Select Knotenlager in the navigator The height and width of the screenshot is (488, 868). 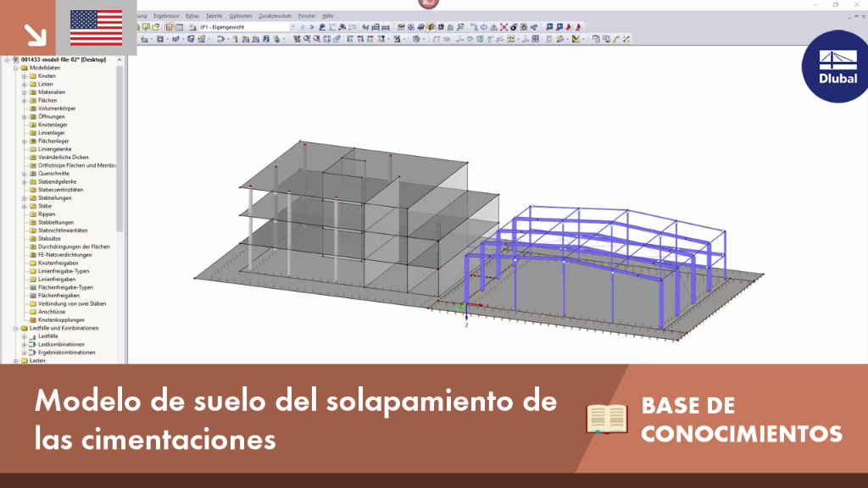tap(53, 125)
